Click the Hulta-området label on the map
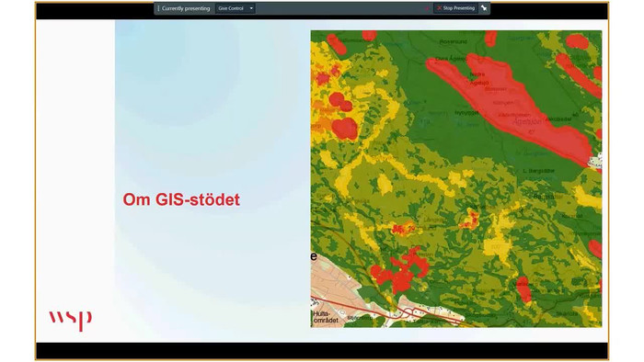This screenshot has height=362, width=644. pyautogui.click(x=326, y=317)
